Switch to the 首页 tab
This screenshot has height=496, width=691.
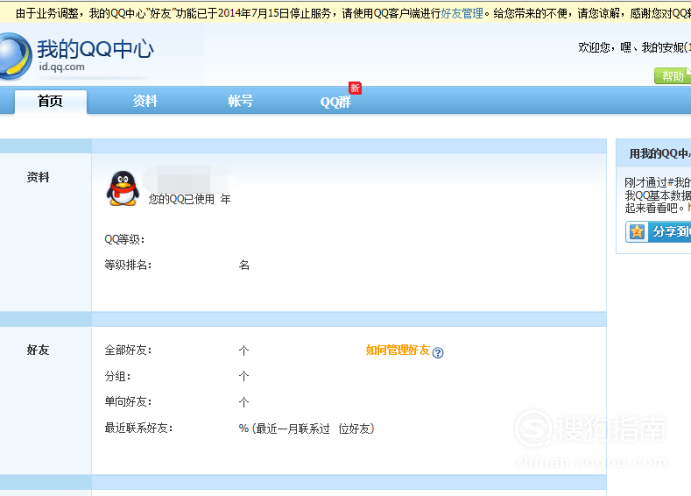51,102
